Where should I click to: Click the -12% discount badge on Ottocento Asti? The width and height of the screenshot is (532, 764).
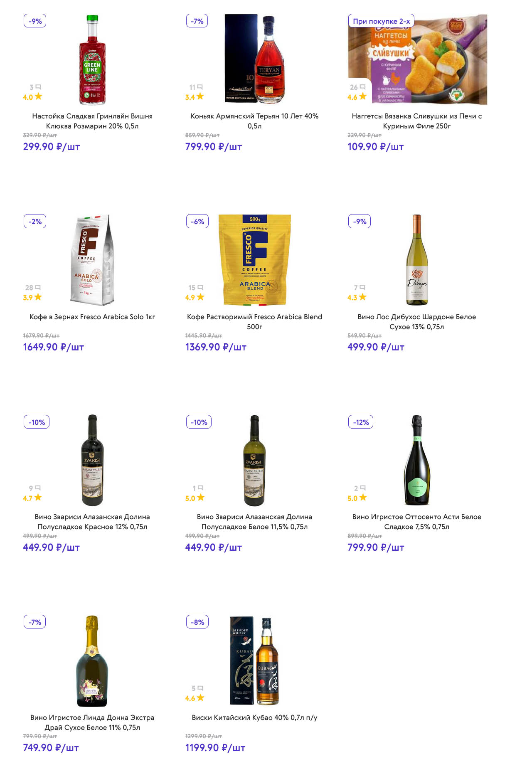[361, 422]
